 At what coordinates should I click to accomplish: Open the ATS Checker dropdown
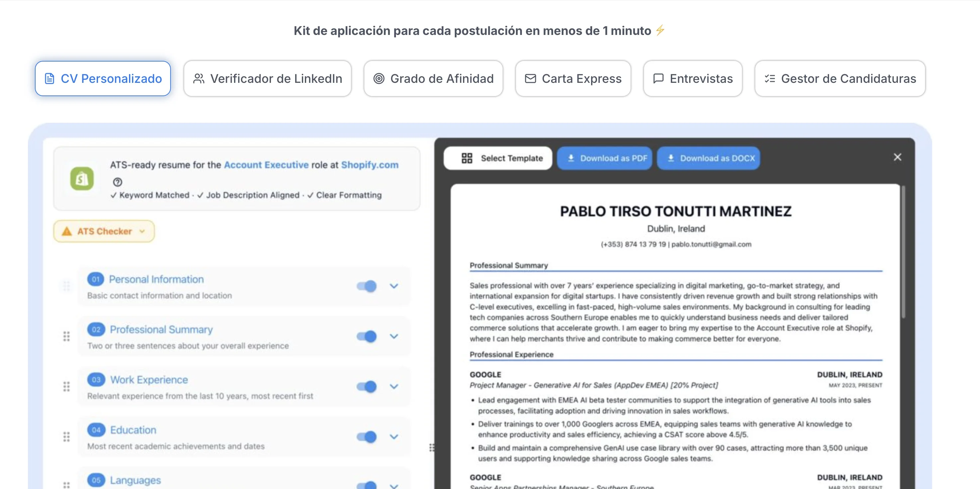(x=104, y=232)
